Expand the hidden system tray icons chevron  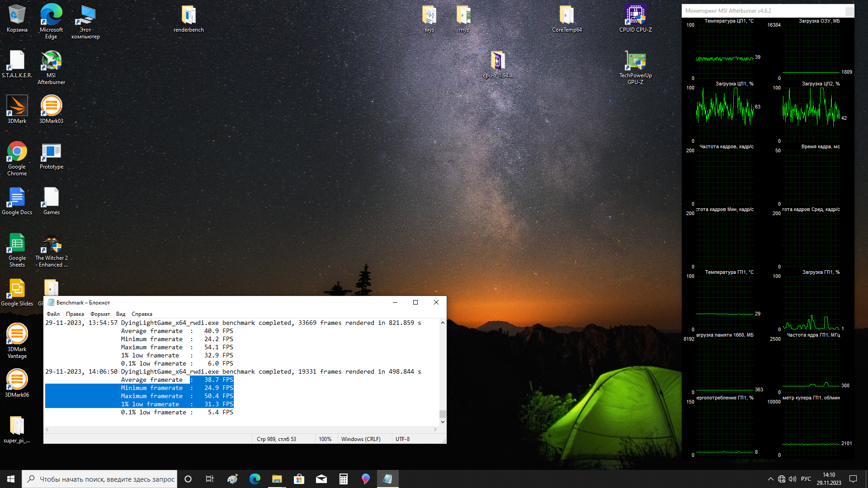pyautogui.click(x=770, y=479)
